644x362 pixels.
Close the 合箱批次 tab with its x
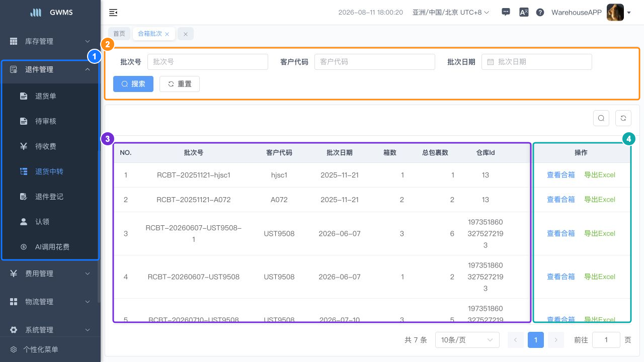(167, 34)
